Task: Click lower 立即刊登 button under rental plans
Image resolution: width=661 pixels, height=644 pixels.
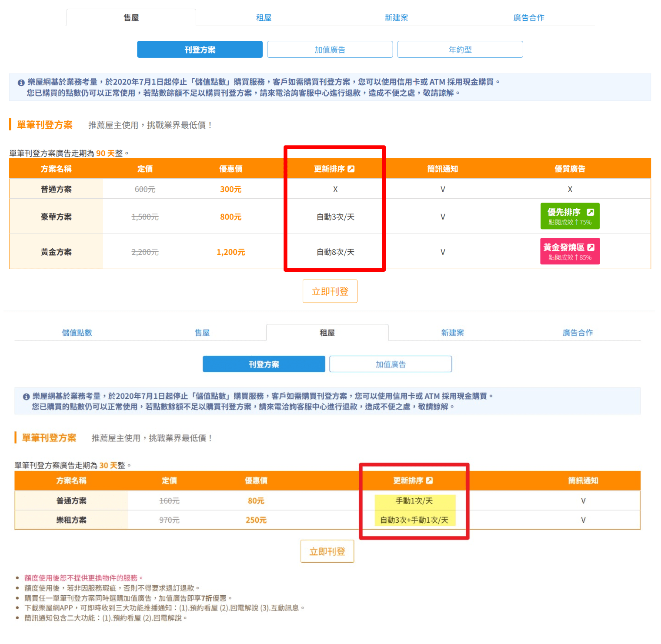Action: (x=327, y=551)
